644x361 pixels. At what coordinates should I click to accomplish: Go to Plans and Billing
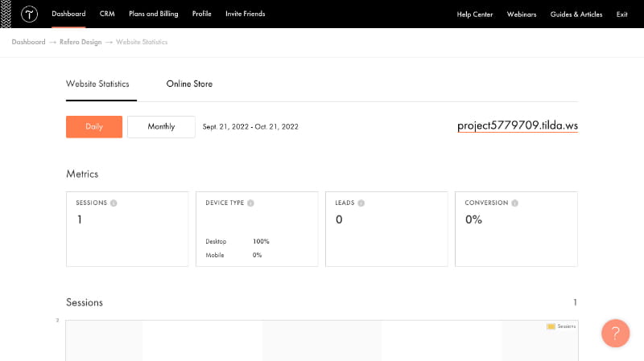(x=153, y=14)
